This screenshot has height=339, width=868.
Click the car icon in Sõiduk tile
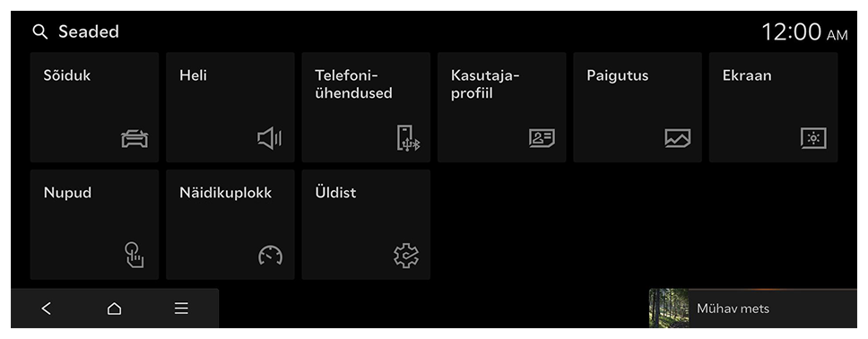135,138
